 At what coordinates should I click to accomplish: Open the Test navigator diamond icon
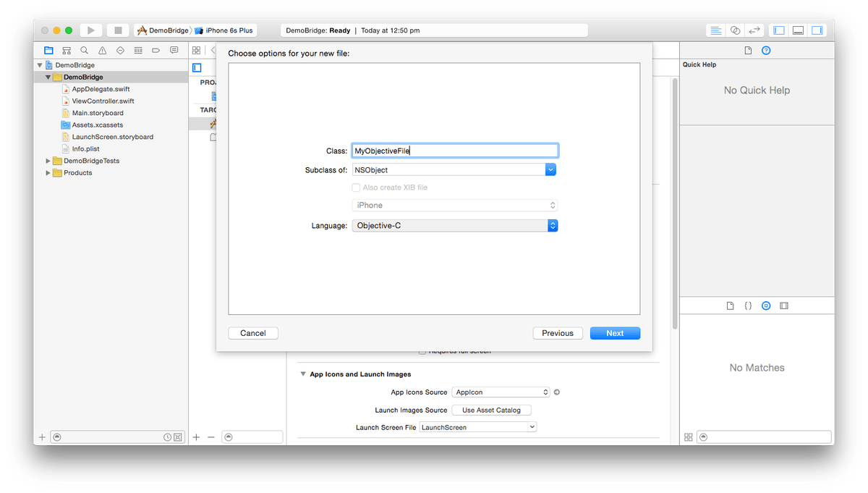pyautogui.click(x=120, y=51)
